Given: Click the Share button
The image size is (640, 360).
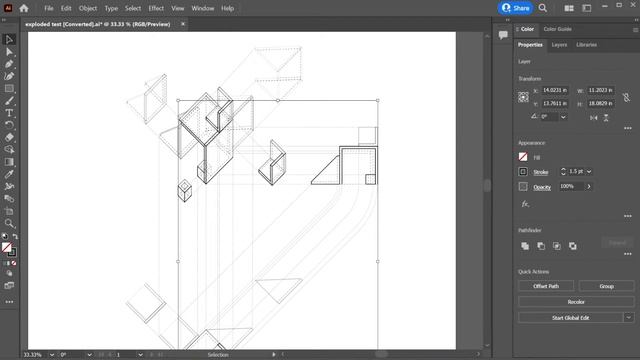Looking at the screenshot, I should point(516,8).
